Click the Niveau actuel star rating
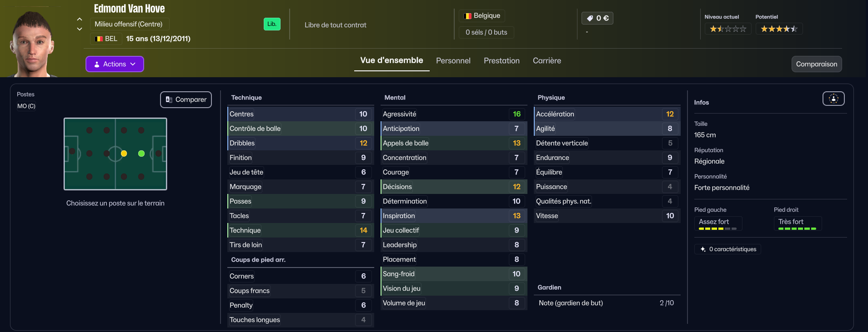Viewport: 868px width, 332px height. pyautogui.click(x=728, y=29)
